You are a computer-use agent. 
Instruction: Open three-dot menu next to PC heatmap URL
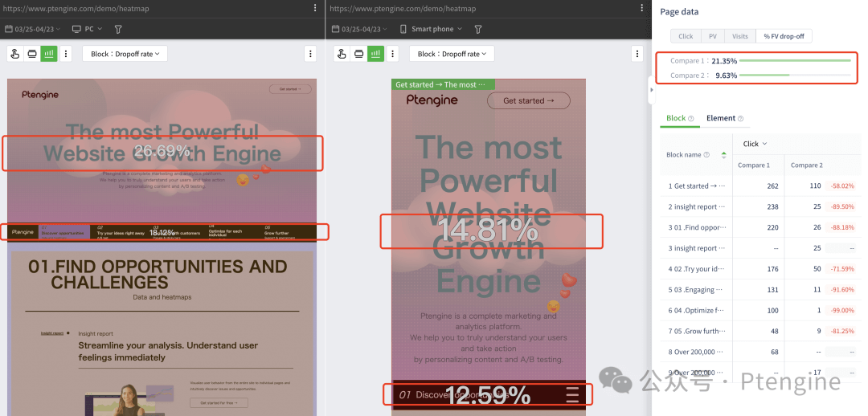click(315, 8)
